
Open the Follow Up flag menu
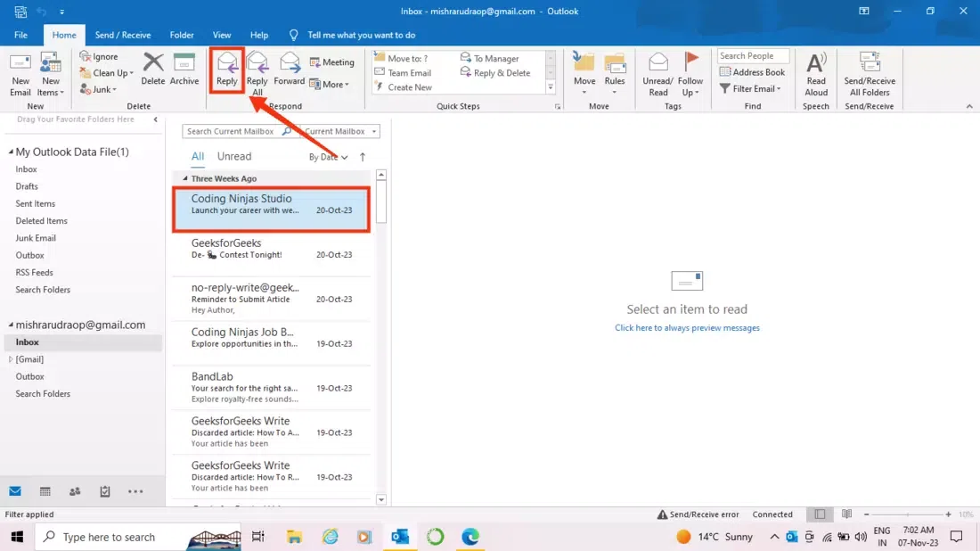click(690, 74)
